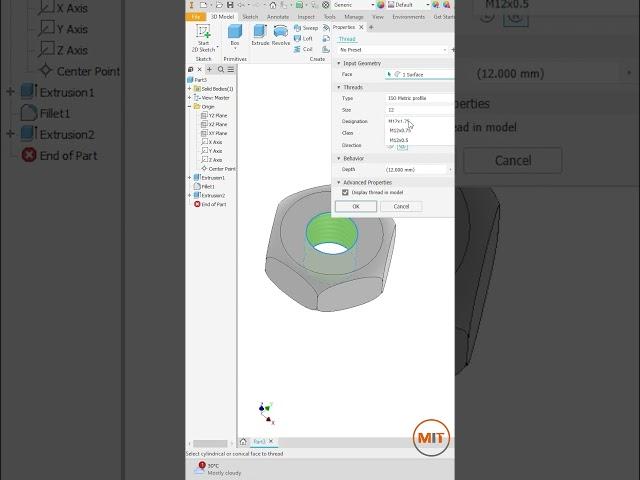Click the Face selection field showing 1 Surface
640x480 pixels.
click(x=420, y=74)
